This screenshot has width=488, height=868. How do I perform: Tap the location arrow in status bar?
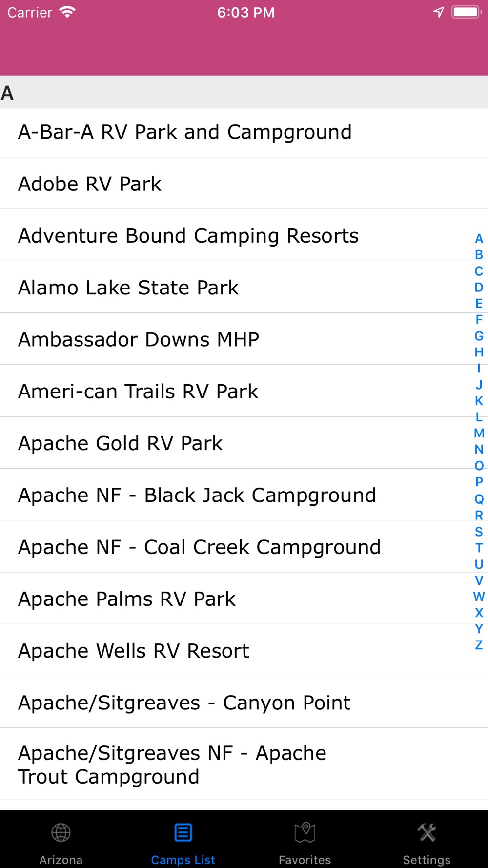439,12
